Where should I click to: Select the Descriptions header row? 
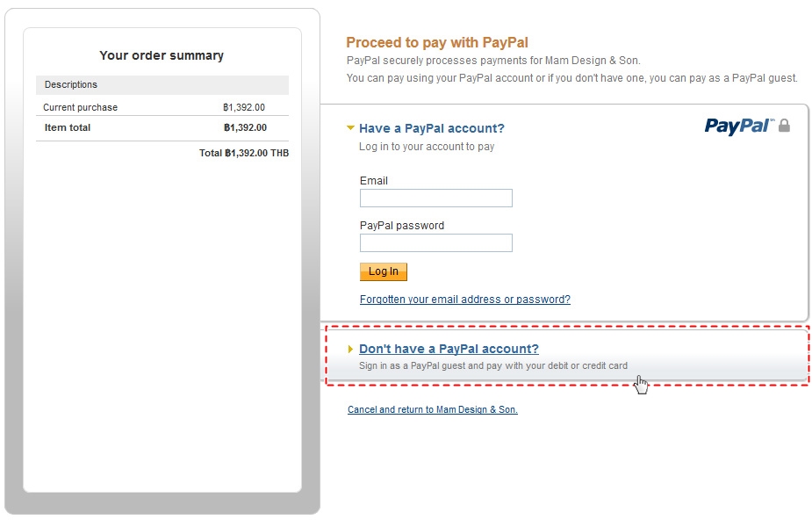pyautogui.click(x=162, y=85)
